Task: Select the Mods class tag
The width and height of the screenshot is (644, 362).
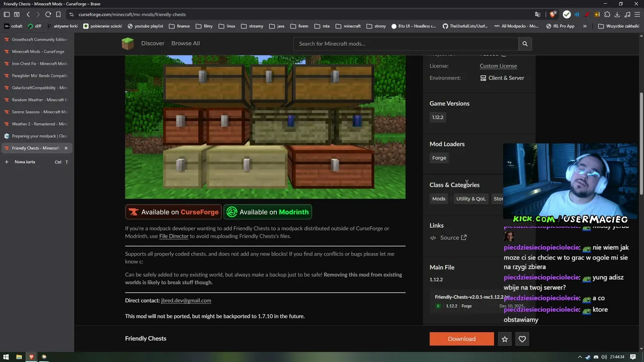Action: coord(439,199)
